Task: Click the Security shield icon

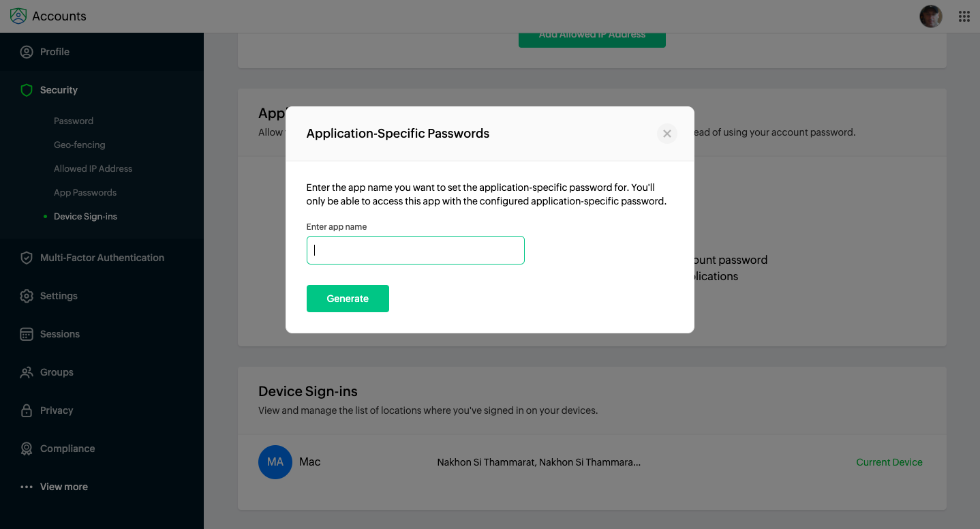Action: 27,90
